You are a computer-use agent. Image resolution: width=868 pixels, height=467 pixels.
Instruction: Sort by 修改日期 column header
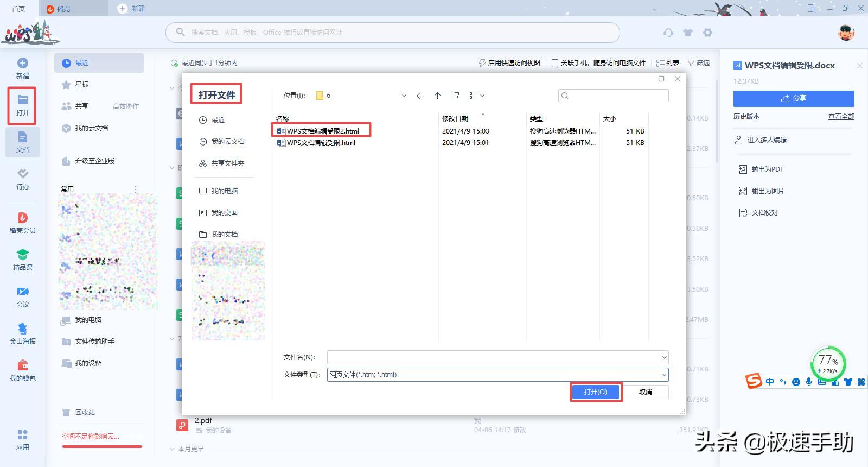[x=455, y=118]
